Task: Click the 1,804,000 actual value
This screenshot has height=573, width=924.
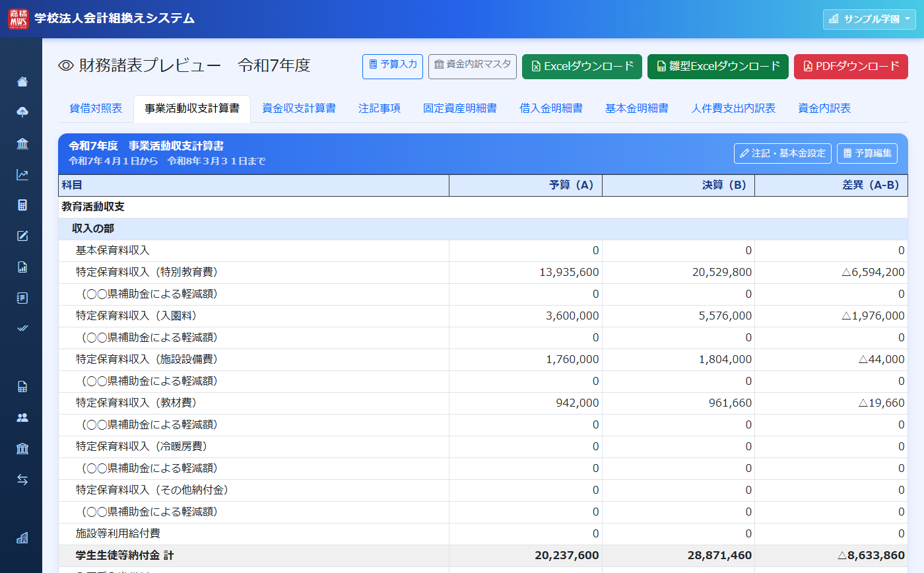Action: click(725, 360)
